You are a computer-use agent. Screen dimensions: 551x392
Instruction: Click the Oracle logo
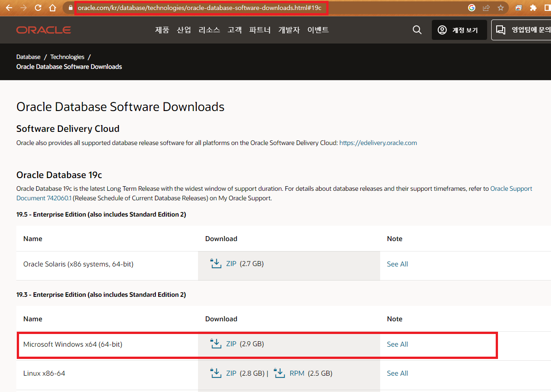click(x=43, y=30)
